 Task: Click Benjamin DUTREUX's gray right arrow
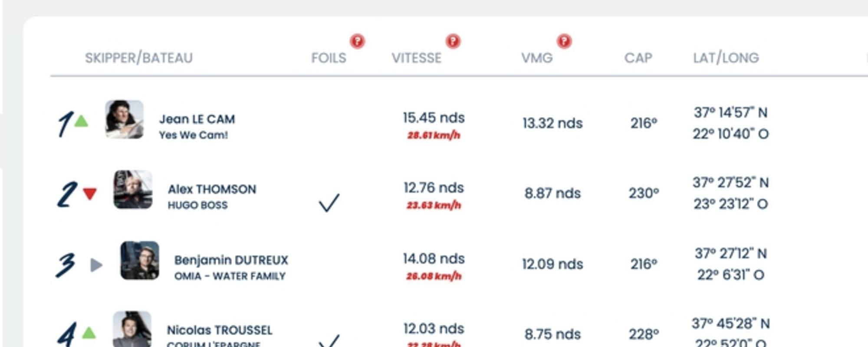(x=96, y=265)
